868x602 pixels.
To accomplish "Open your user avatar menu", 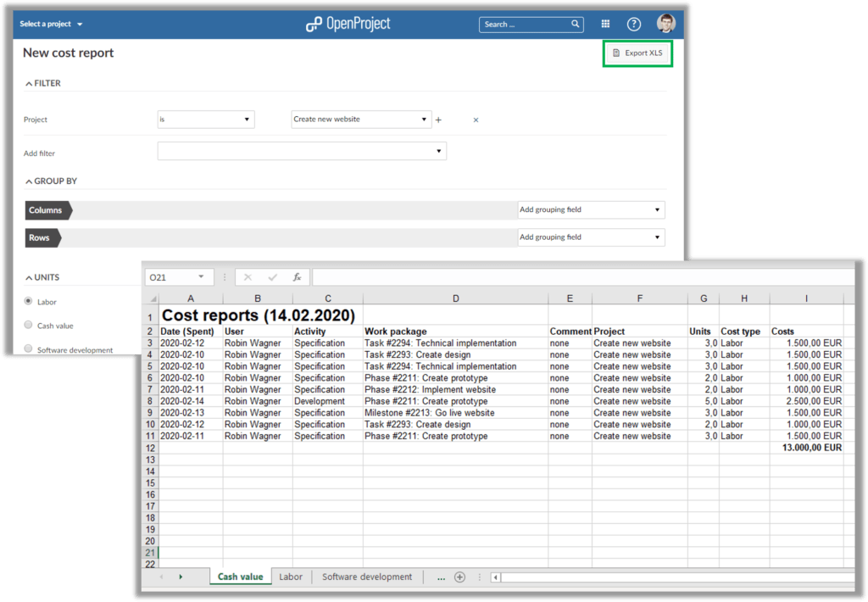I will click(665, 24).
